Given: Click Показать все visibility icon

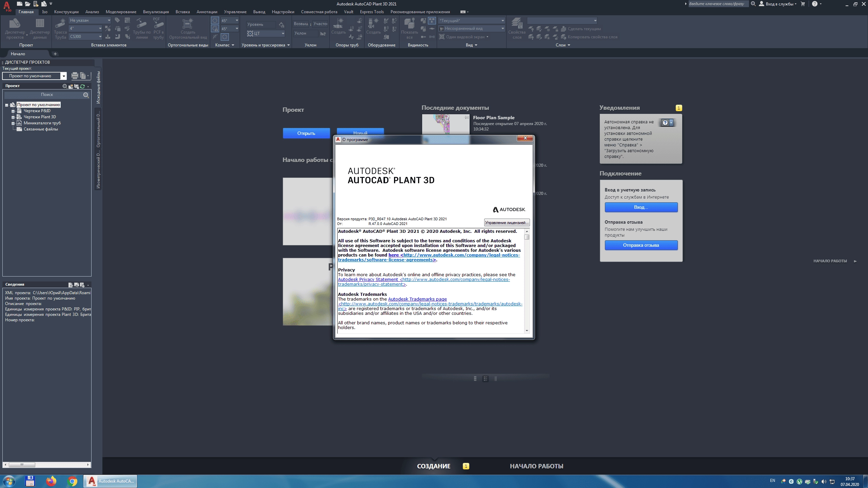Looking at the screenshot, I should point(410,28).
